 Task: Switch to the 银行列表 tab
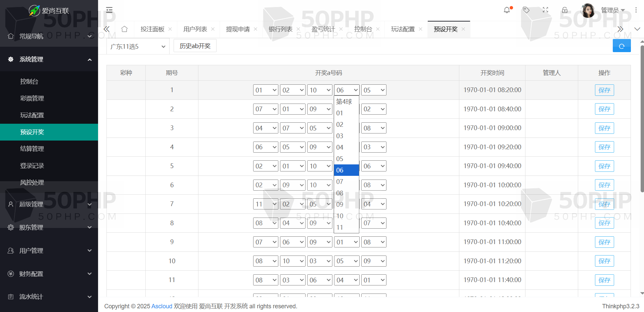[280, 29]
